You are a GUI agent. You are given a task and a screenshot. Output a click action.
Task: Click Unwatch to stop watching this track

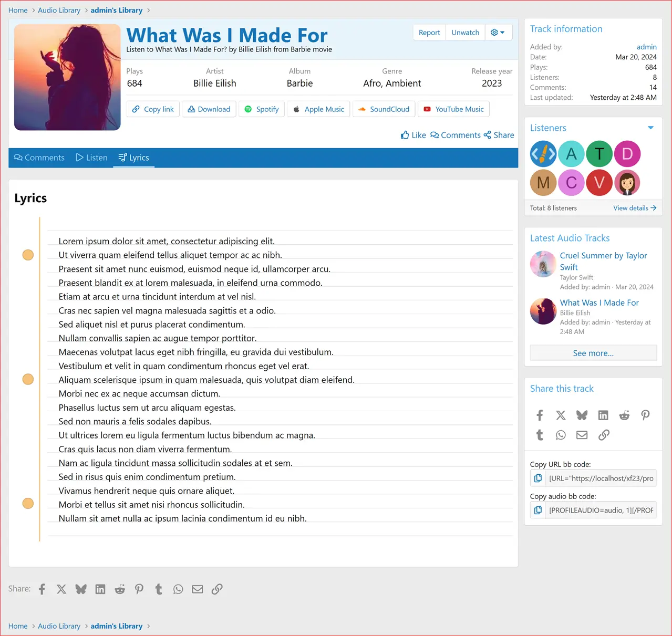464,32
